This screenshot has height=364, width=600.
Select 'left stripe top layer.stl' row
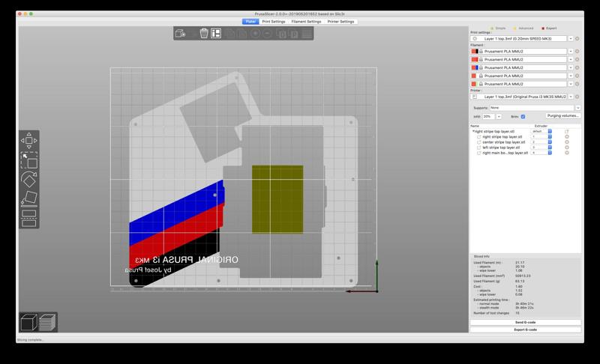tap(501, 148)
